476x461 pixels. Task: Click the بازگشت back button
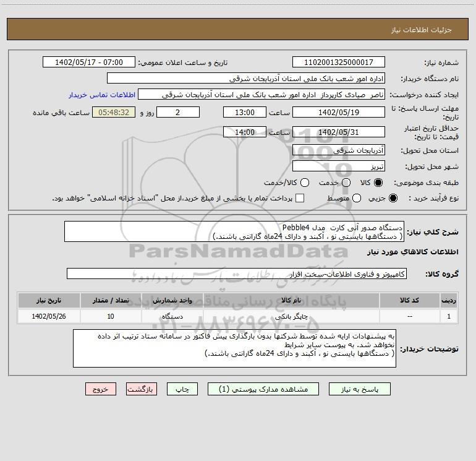142,389
